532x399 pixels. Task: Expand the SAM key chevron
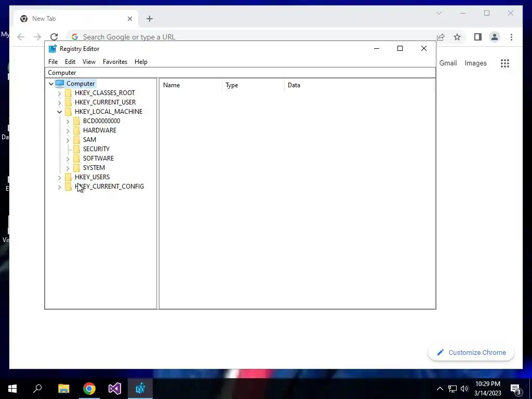[x=68, y=140]
